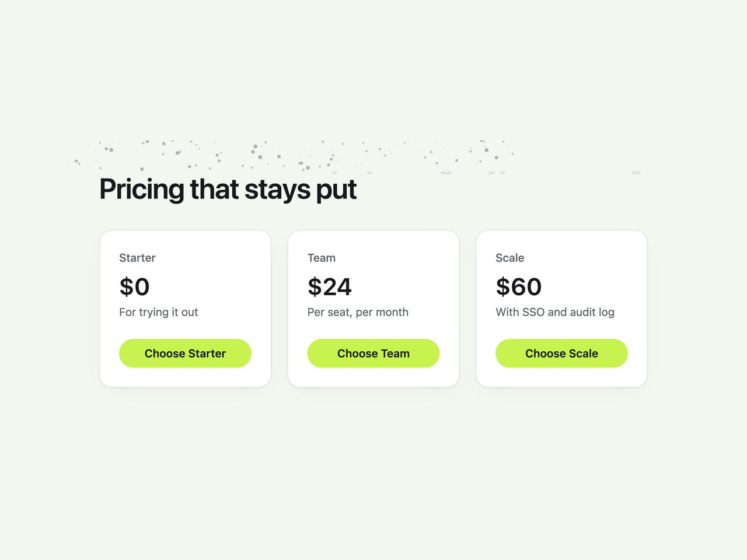Click the For trying it out description
The width and height of the screenshot is (747, 560).
(159, 312)
